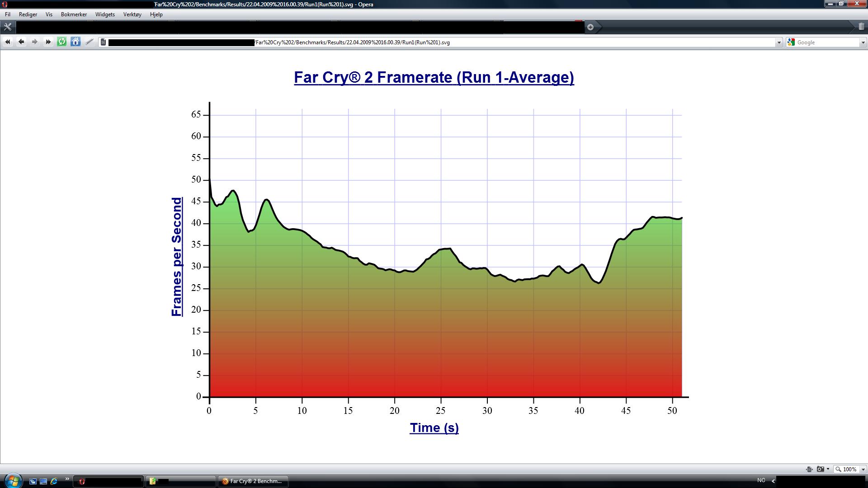Click the fit-to-width icon in status bar
This screenshot has width=868, height=488.
[x=809, y=469]
